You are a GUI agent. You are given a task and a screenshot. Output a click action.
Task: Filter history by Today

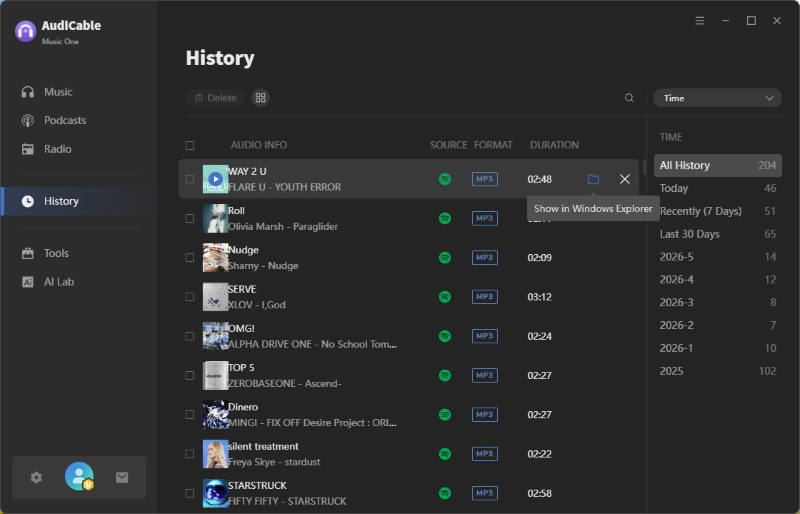pyautogui.click(x=718, y=188)
